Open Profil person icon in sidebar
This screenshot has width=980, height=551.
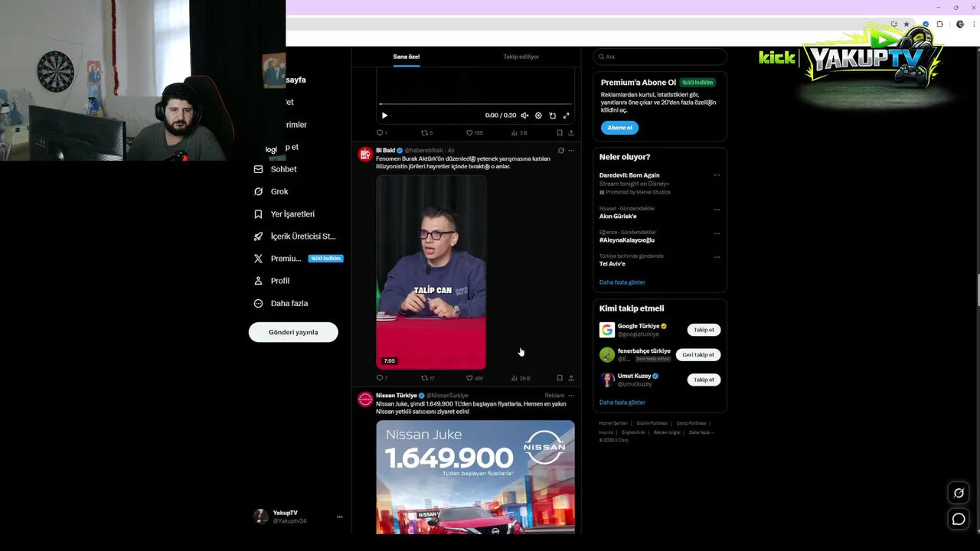tap(258, 281)
